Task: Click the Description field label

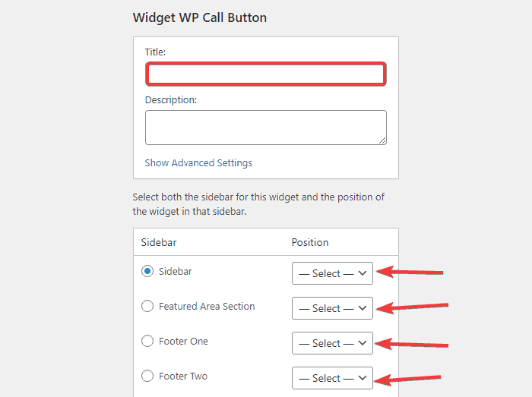Action: (171, 99)
